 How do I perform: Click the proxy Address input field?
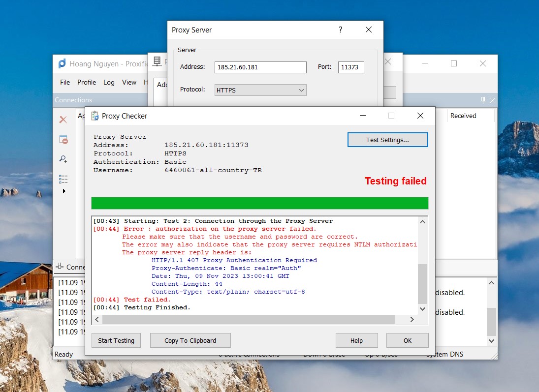click(x=260, y=67)
